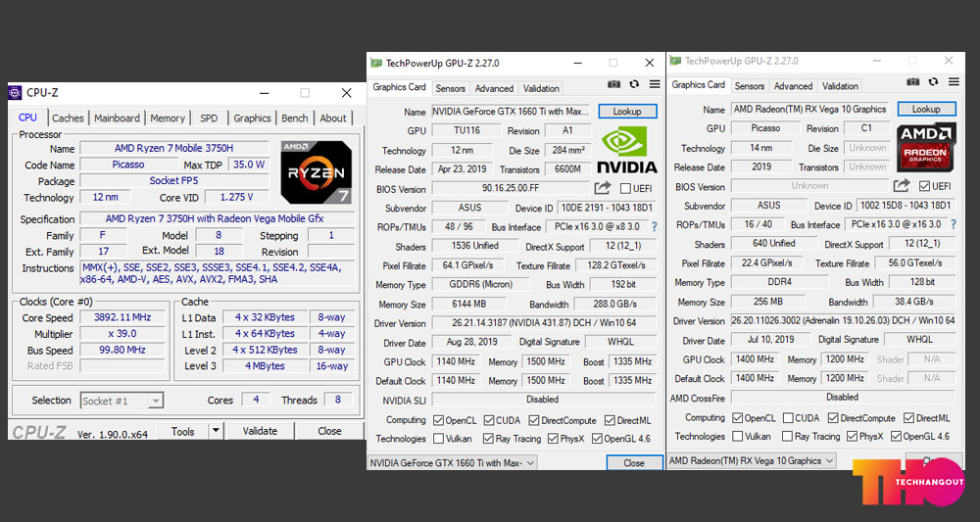
Task: Click the CPU-Z title bar app icon
Action: [x=15, y=93]
